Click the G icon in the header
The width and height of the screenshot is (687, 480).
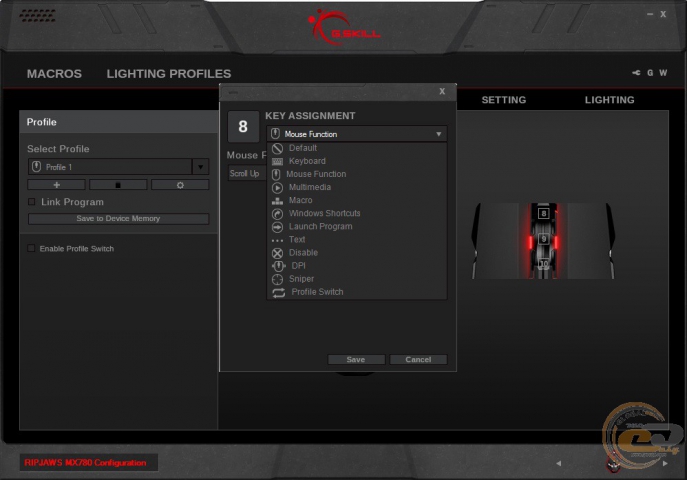tap(650, 73)
